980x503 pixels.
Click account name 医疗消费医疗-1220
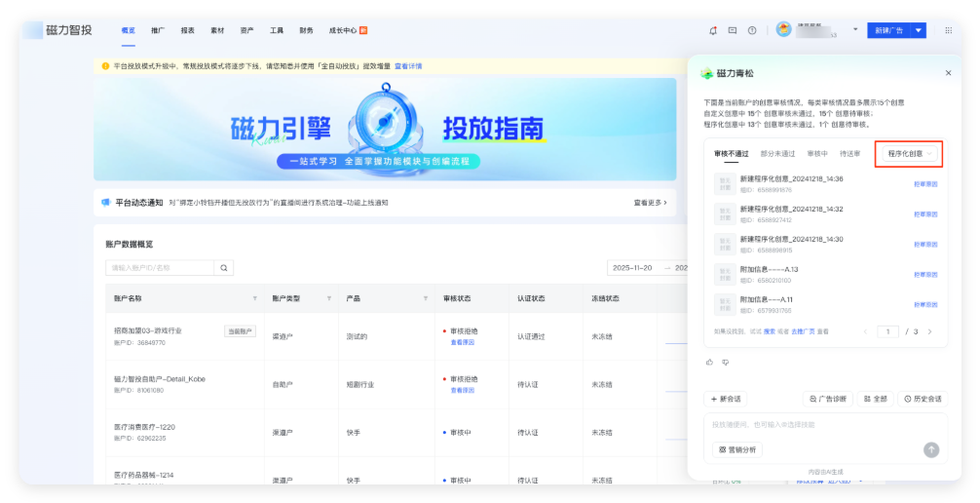(x=144, y=427)
